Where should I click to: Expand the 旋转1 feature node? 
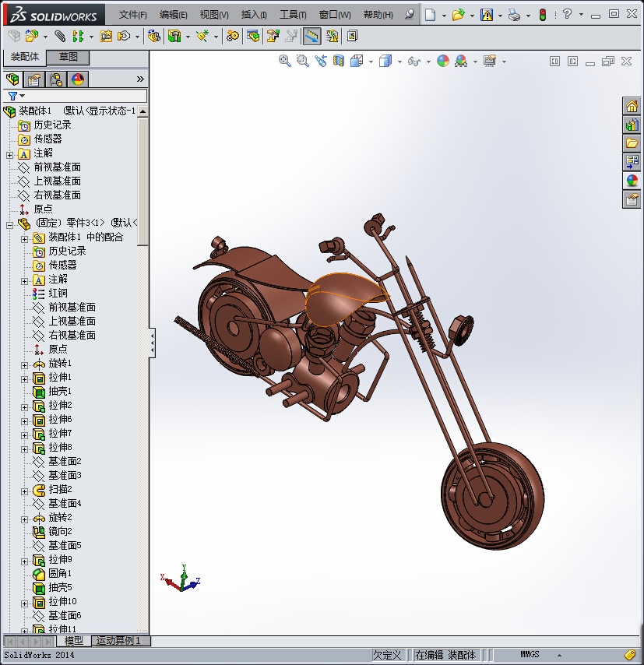[25, 365]
